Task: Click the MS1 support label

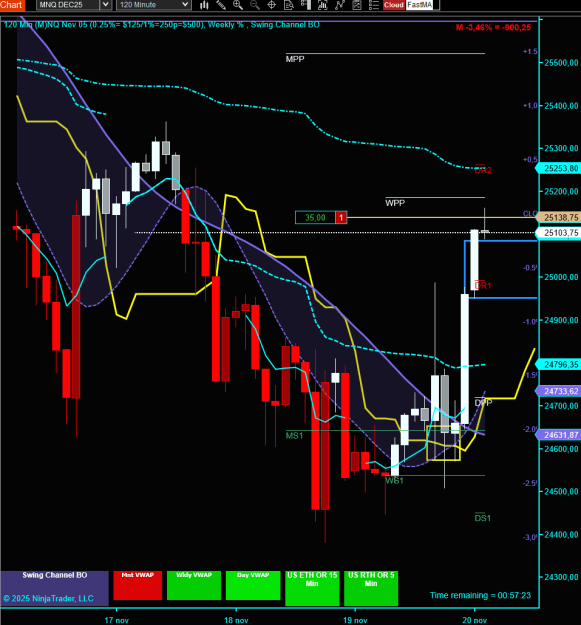Action: (294, 436)
